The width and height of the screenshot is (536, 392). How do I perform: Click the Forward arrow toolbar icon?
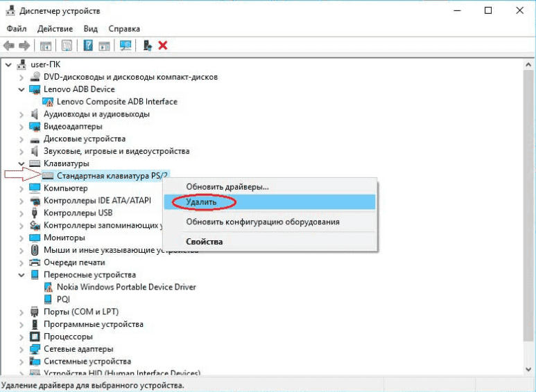[x=24, y=46]
